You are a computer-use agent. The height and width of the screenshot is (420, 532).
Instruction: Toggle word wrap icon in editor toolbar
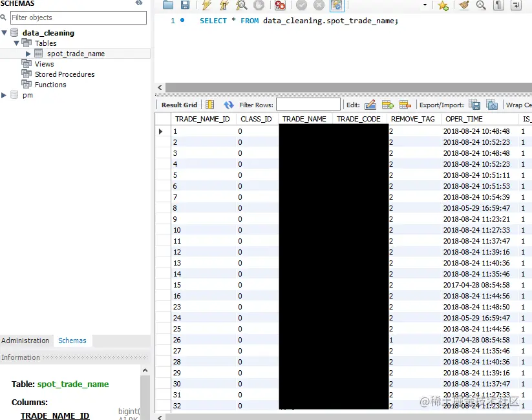516,5
